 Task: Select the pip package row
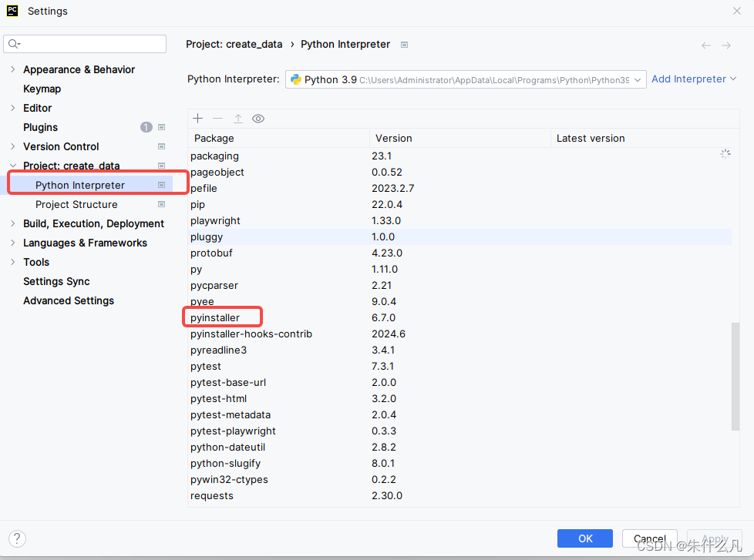(x=459, y=205)
